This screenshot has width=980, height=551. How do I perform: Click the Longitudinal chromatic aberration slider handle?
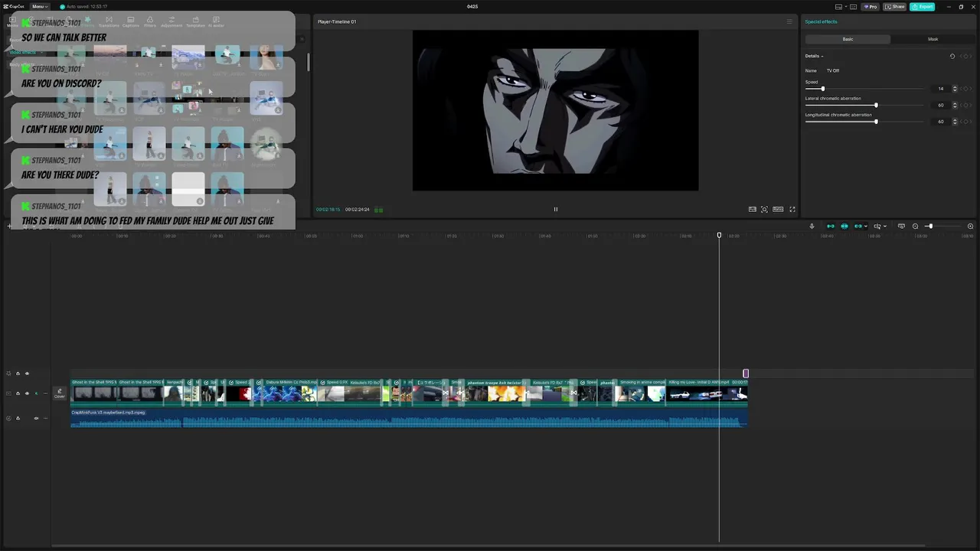click(x=876, y=122)
